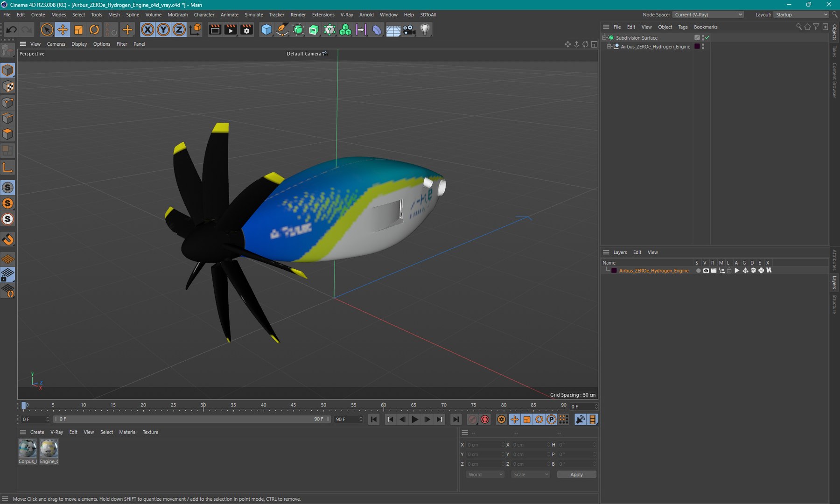840x504 pixels.
Task: Toggle X axis lock
Action: tap(147, 30)
